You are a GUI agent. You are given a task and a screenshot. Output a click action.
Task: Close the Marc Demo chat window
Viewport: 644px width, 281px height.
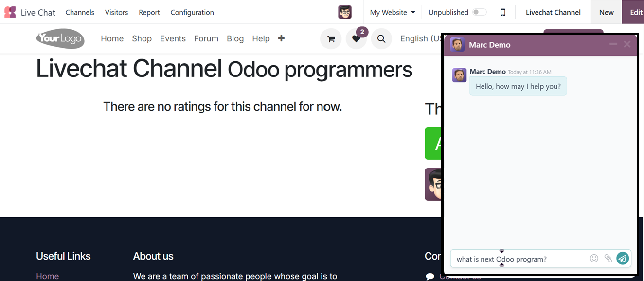point(627,44)
